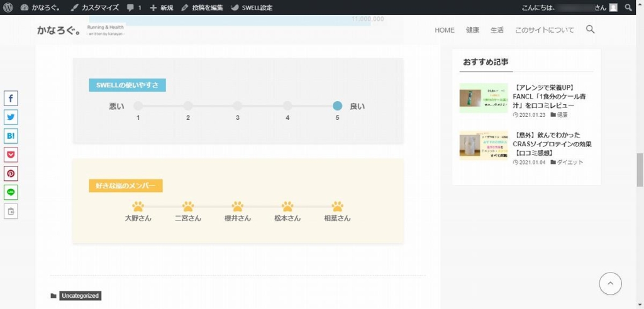This screenshot has height=309, width=644.
Task: Save the page to Pocket
Action: (x=11, y=154)
